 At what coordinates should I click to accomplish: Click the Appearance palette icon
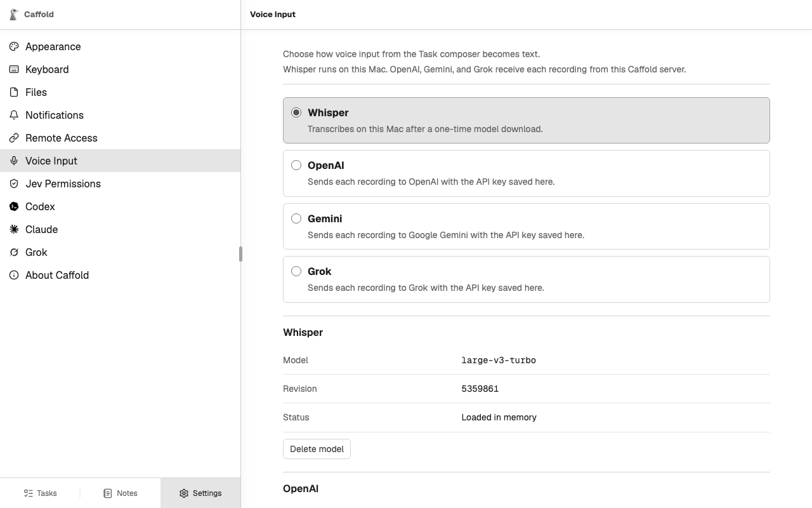pyautogui.click(x=14, y=46)
